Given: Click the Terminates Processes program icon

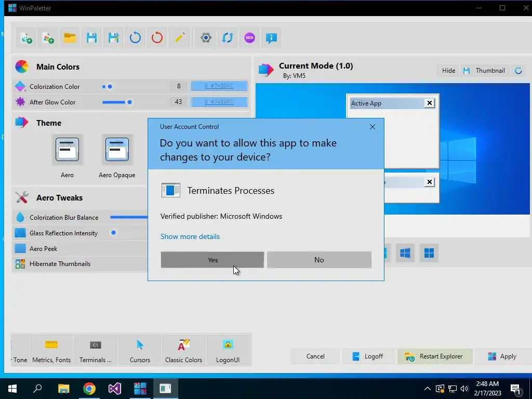Looking at the screenshot, I should [170, 190].
